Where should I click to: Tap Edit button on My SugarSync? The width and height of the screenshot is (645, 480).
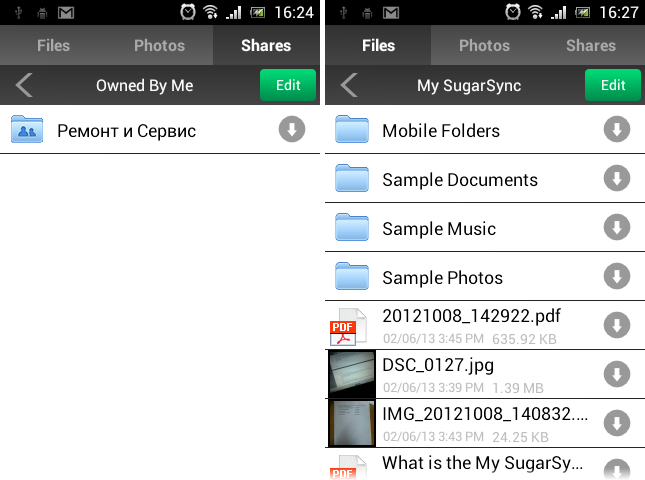point(613,85)
